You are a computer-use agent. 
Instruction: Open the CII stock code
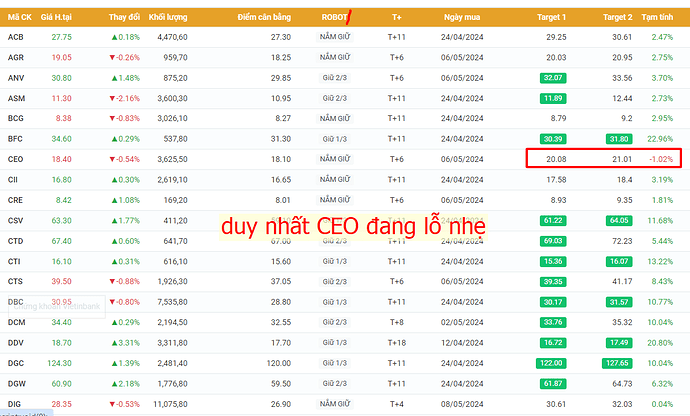(x=13, y=180)
